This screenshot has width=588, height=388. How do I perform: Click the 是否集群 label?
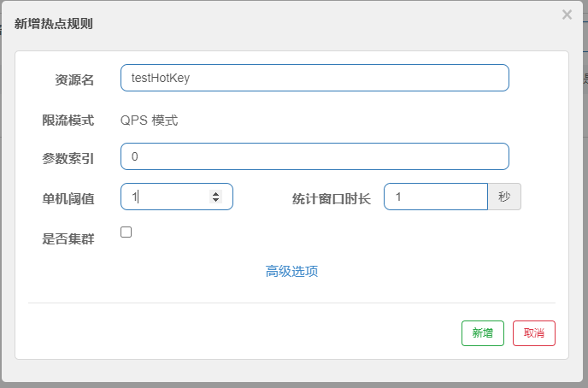pos(68,238)
